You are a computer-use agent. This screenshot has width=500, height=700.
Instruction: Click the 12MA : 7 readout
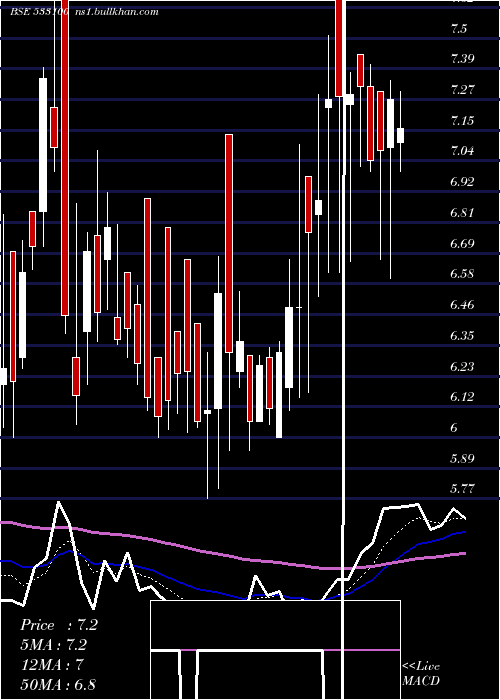pyautogui.click(x=52, y=665)
